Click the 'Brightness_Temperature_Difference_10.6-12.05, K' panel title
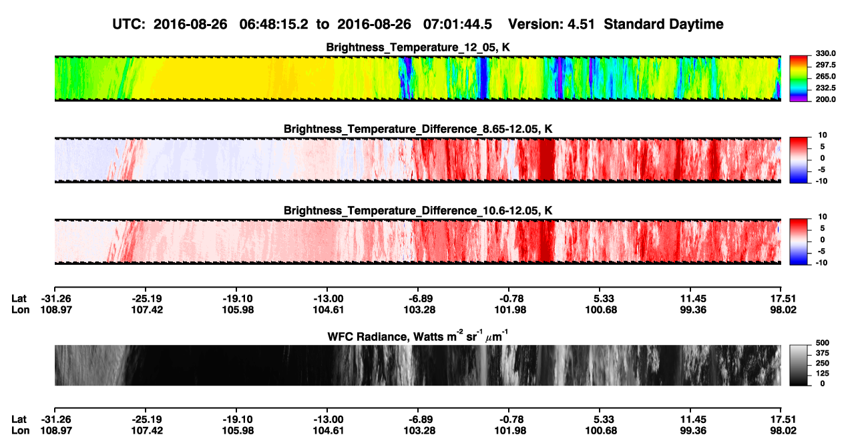 418,211
